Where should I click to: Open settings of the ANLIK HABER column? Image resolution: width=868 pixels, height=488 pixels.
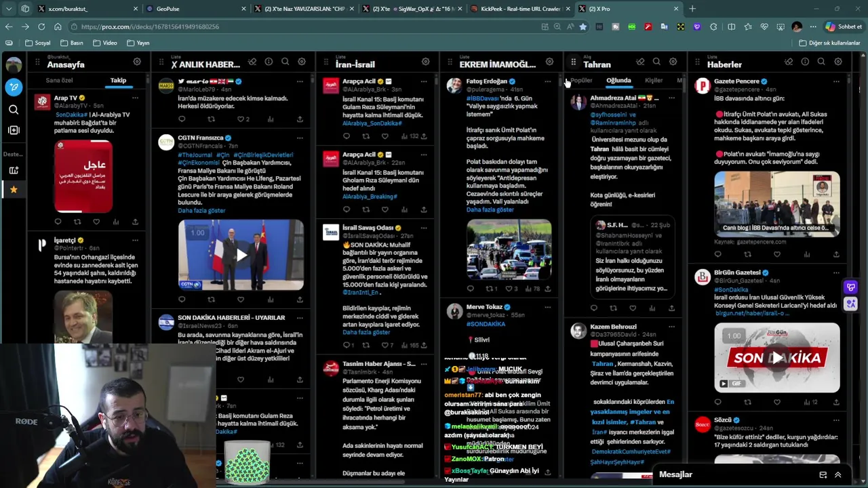[x=302, y=62]
